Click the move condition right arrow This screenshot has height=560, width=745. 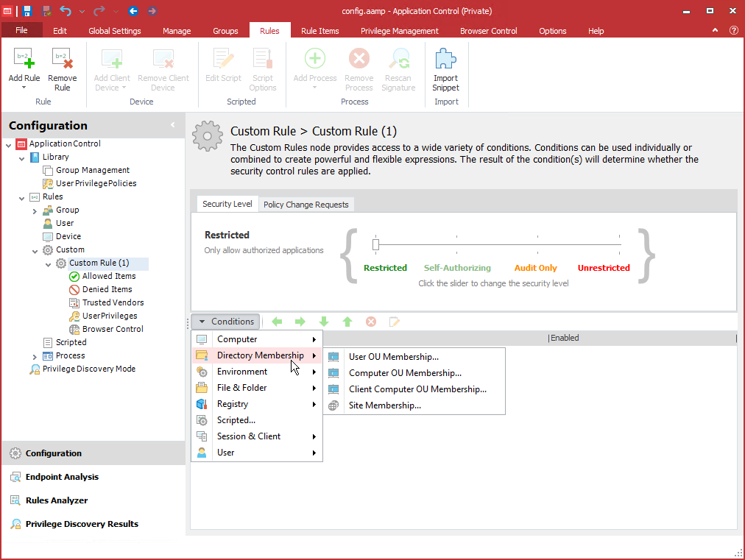[x=300, y=322]
